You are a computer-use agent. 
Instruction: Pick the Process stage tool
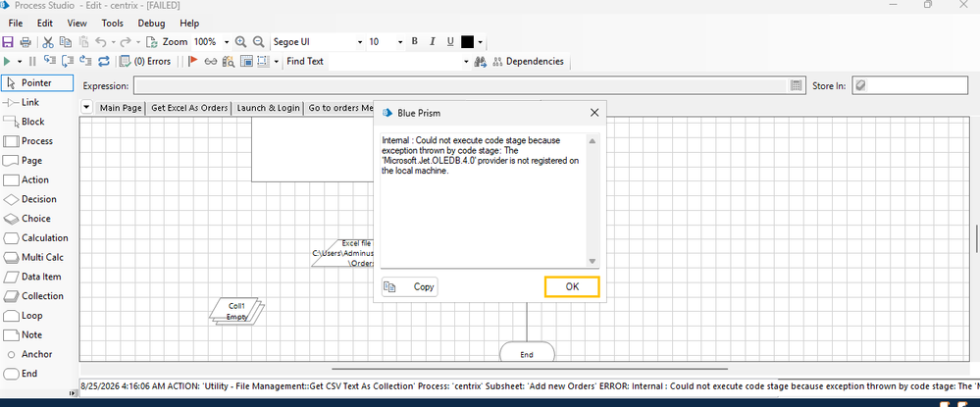37,140
